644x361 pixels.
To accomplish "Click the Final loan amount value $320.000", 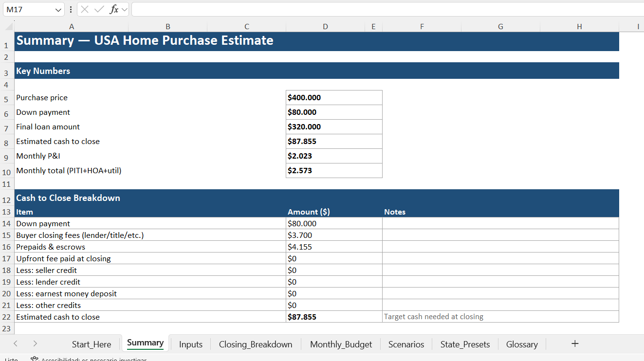I will (x=334, y=126).
